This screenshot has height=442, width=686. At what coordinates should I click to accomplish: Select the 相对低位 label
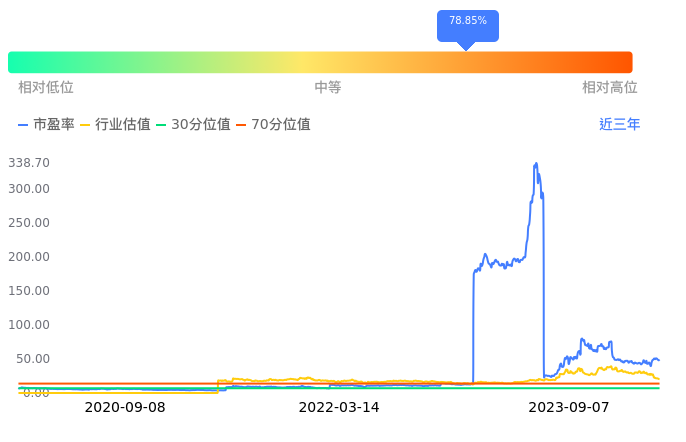(46, 88)
